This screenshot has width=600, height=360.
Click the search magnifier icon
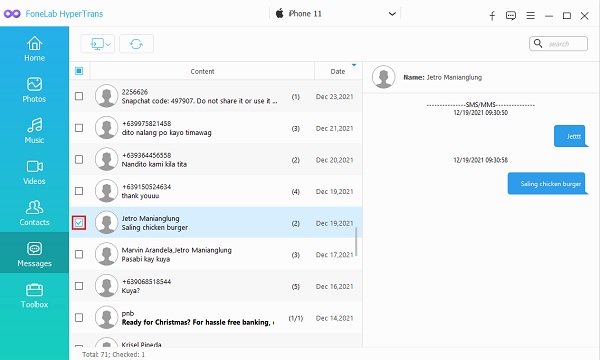538,44
